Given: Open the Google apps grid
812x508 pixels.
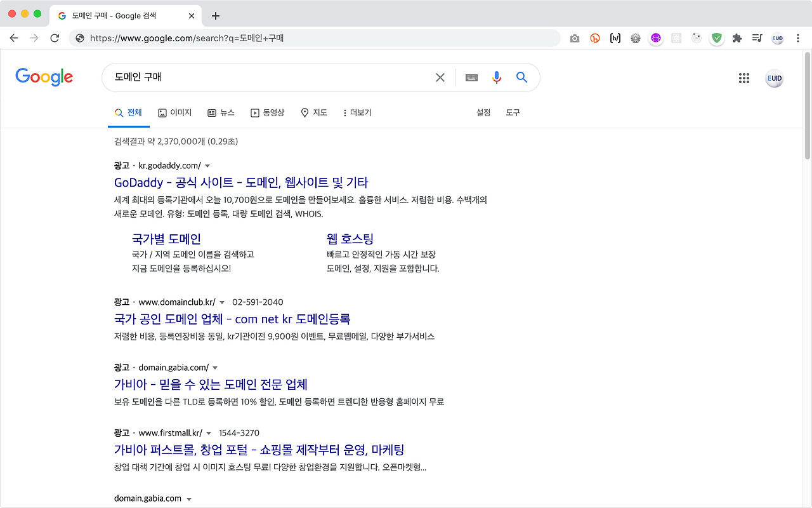Looking at the screenshot, I should pyautogui.click(x=744, y=78).
